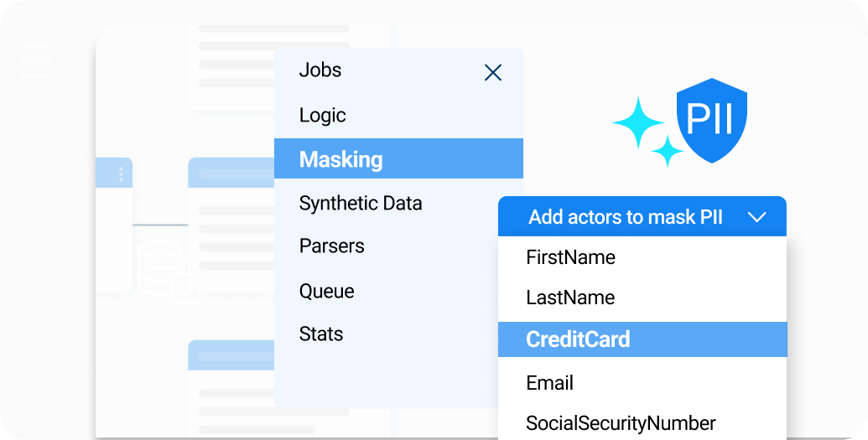Open the hamburger menu icon
Viewport: 868px width, 440px height.
click(x=36, y=60)
